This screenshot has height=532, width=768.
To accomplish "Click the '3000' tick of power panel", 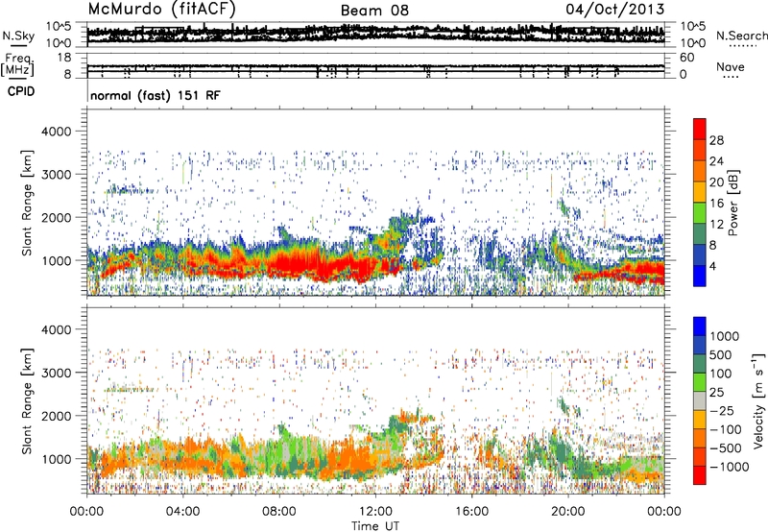I will tap(56, 175).
